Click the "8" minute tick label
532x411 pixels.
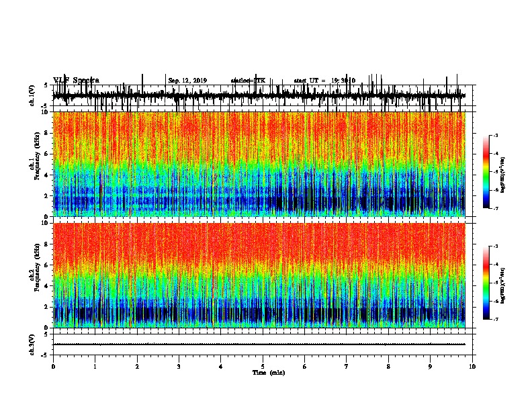click(388, 367)
